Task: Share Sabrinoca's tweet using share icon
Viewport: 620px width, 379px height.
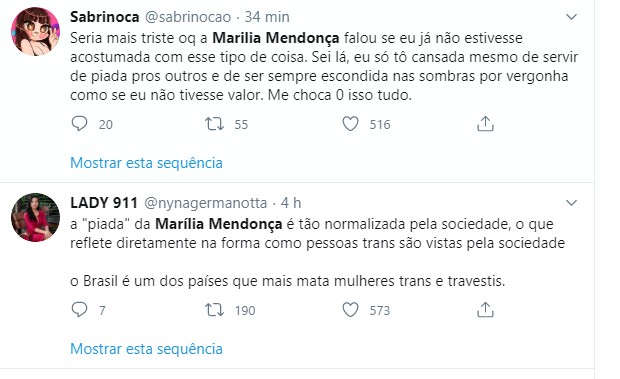Action: [x=485, y=124]
